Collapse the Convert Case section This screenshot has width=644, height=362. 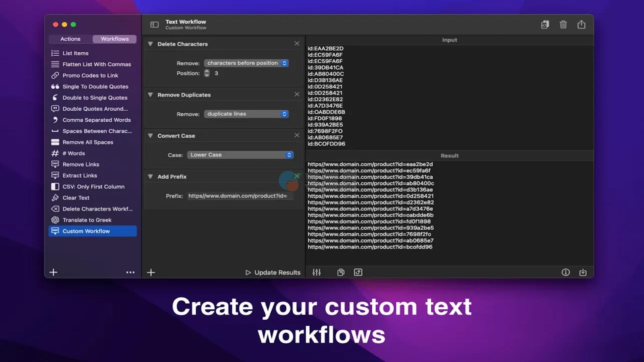150,136
